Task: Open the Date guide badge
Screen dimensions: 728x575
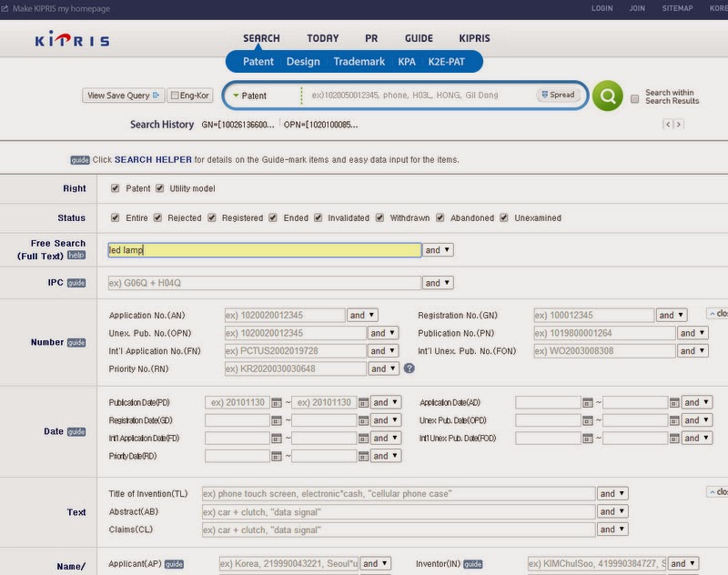Action: click(x=76, y=431)
